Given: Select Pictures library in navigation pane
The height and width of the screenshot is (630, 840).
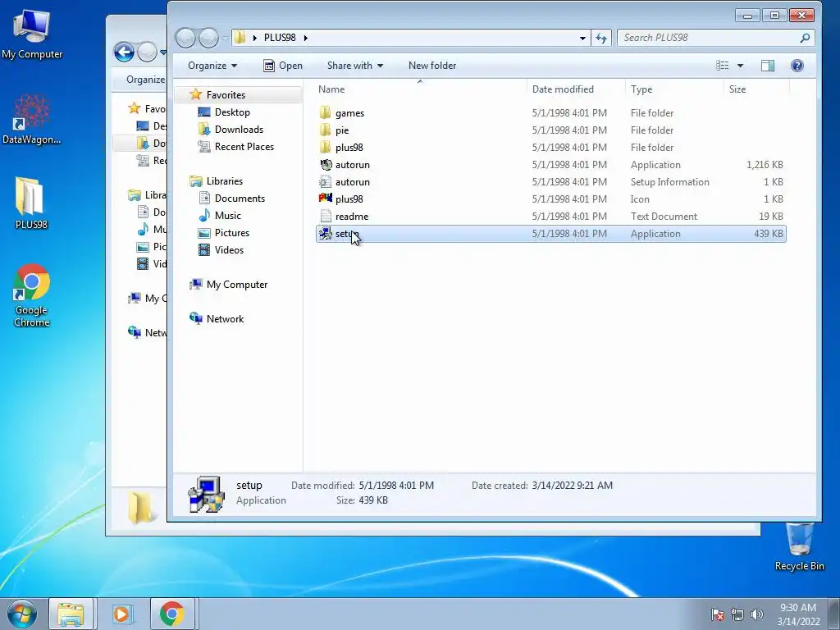Looking at the screenshot, I should click(x=231, y=232).
